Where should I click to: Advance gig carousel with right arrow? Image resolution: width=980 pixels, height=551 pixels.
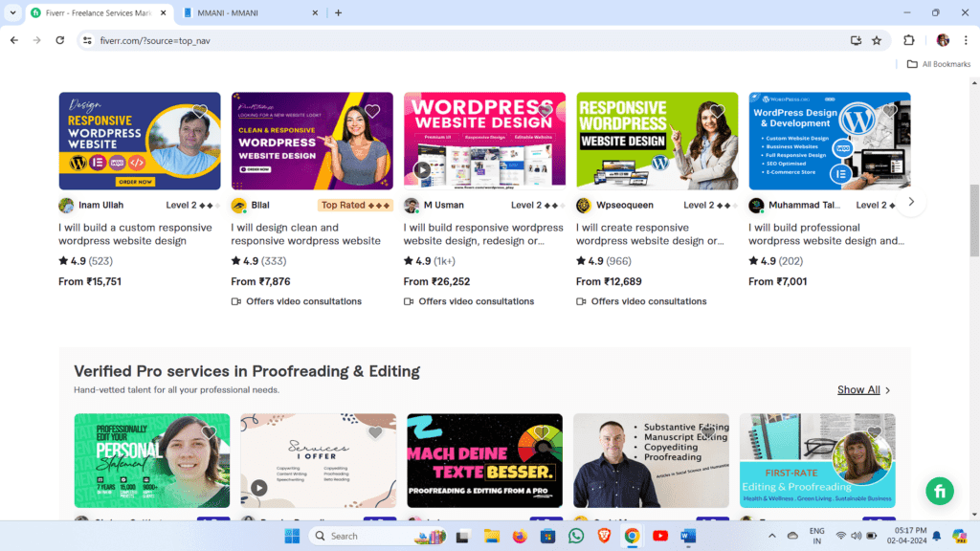click(911, 202)
